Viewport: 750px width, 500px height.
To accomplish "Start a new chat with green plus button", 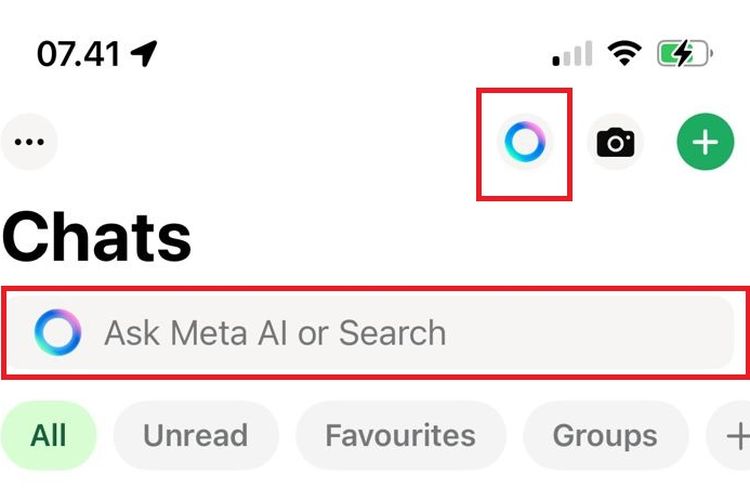I will [x=705, y=143].
